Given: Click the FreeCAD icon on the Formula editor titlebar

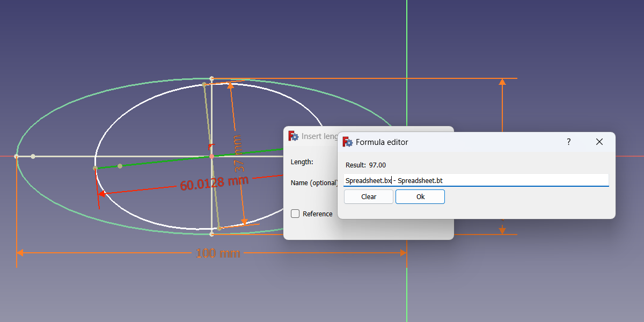Looking at the screenshot, I should pyautogui.click(x=347, y=142).
